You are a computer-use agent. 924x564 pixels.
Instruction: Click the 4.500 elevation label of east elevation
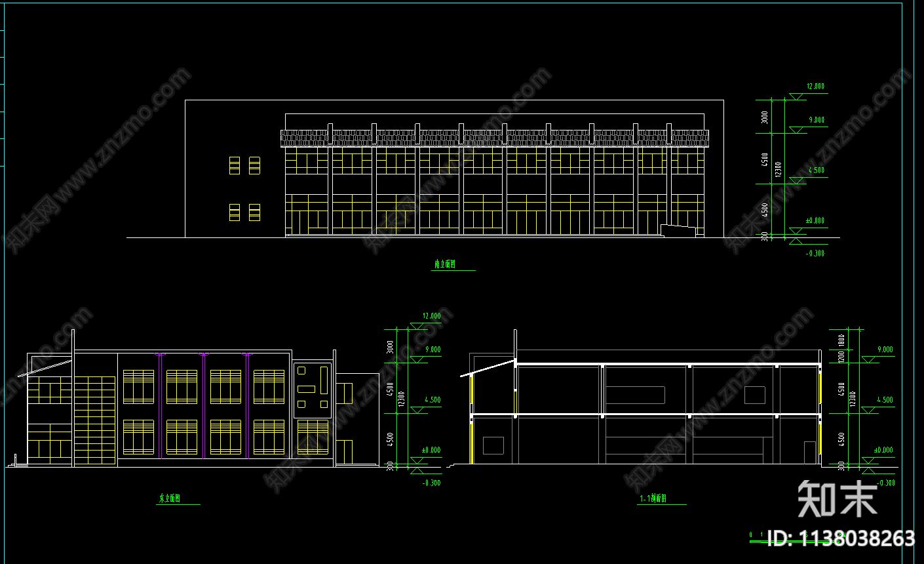pyautogui.click(x=433, y=399)
